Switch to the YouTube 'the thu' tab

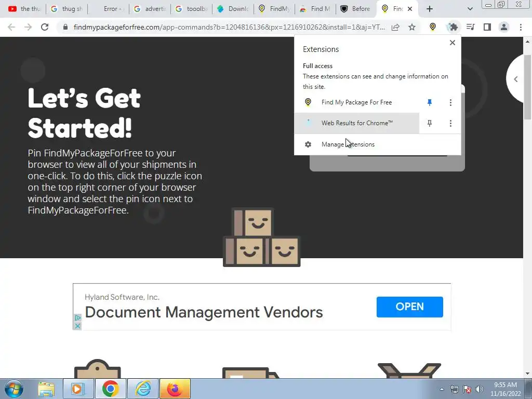pyautogui.click(x=24, y=9)
